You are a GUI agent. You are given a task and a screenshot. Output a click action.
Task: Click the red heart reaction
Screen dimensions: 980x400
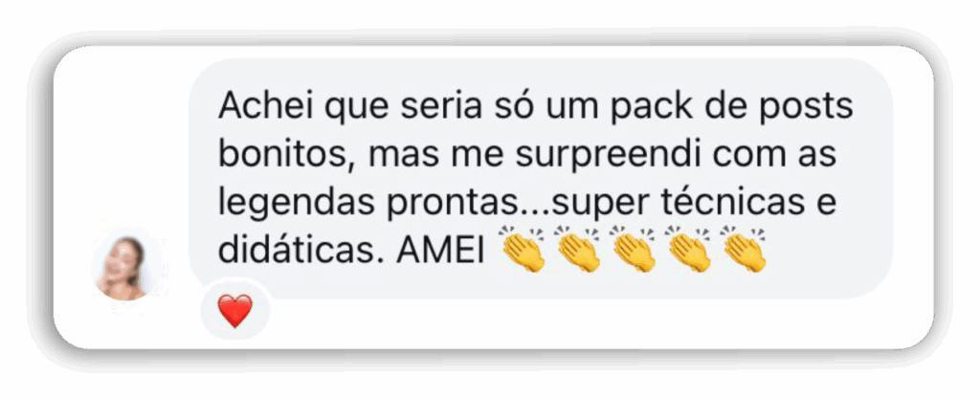pyautogui.click(x=235, y=311)
